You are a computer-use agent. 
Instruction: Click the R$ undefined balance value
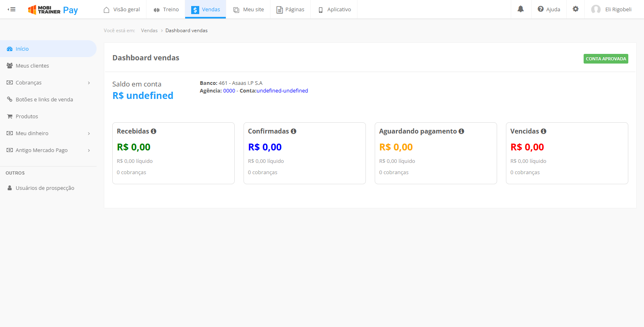[x=143, y=96]
